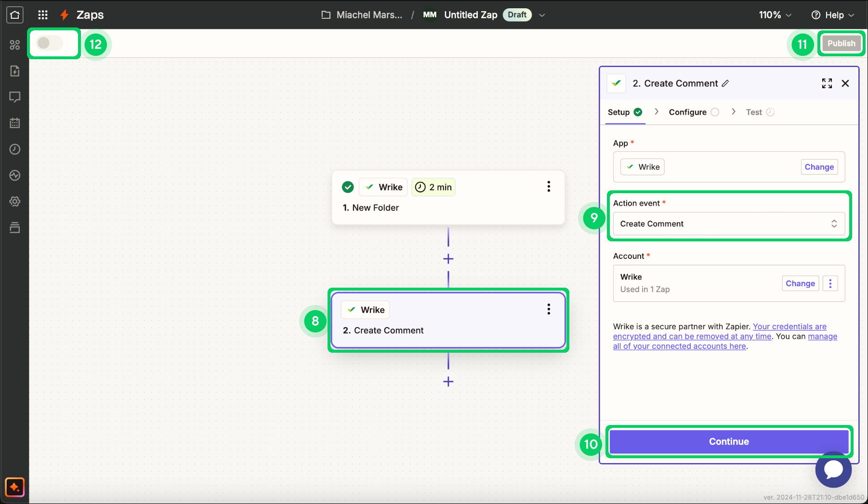Open the chat support bubble
Viewport: 868px width, 504px height.
point(833,469)
